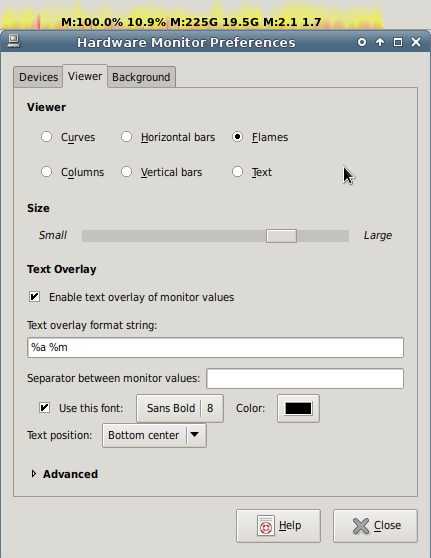Click the shade window up-arrow icon

[380, 42]
